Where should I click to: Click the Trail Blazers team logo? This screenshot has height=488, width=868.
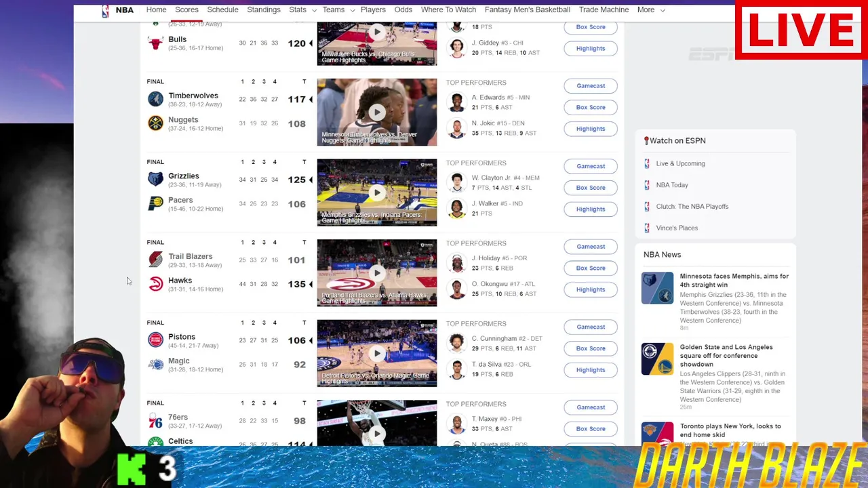pos(155,260)
